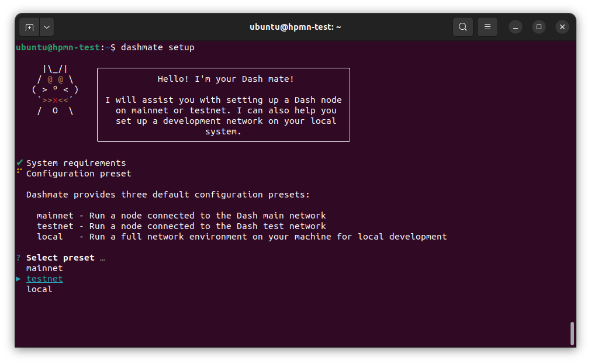Select the testnet preset option

[x=44, y=279]
